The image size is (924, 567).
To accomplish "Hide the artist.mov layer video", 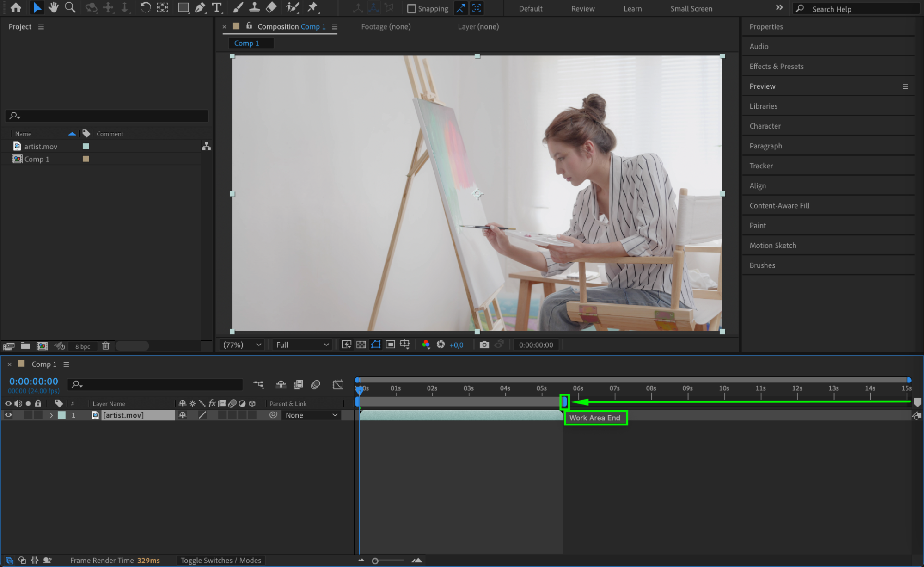I will (8, 415).
